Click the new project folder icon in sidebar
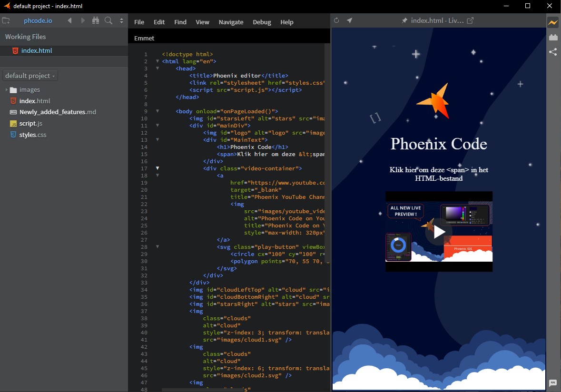This screenshot has height=392, width=561. point(6,20)
